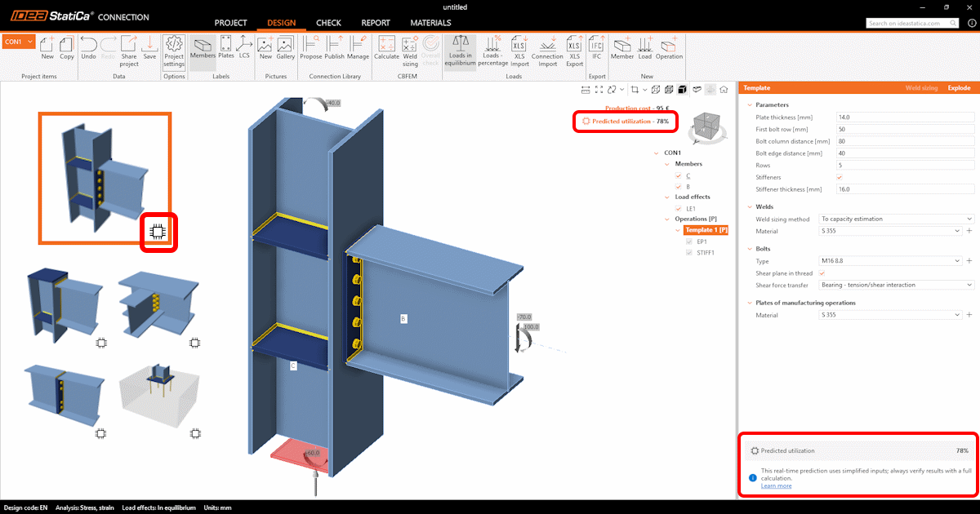Image resolution: width=980 pixels, height=514 pixels.
Task: Open the bolt Type M16 8.8 dropdown
Action: coord(891,261)
